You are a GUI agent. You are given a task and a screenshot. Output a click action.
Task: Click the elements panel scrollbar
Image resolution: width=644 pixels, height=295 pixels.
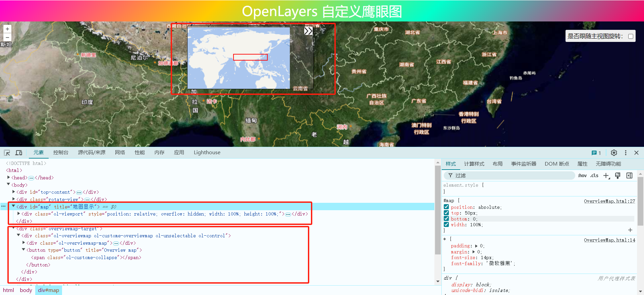pos(438,210)
